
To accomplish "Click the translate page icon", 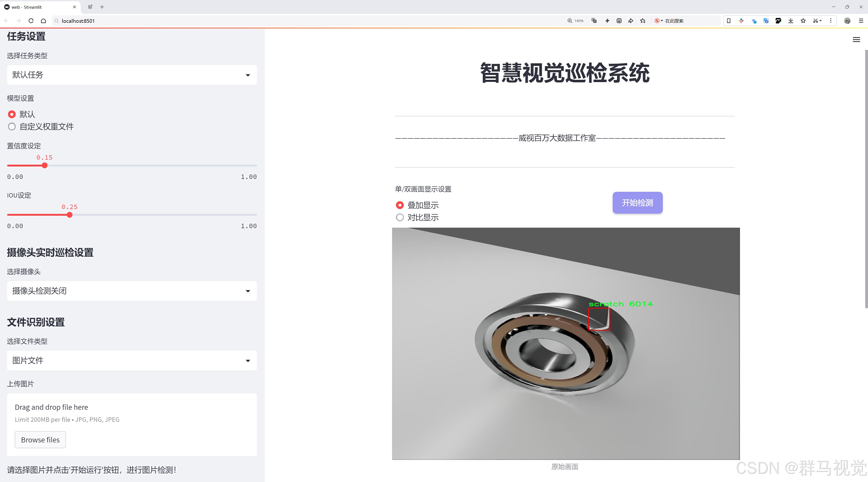I will [x=594, y=21].
